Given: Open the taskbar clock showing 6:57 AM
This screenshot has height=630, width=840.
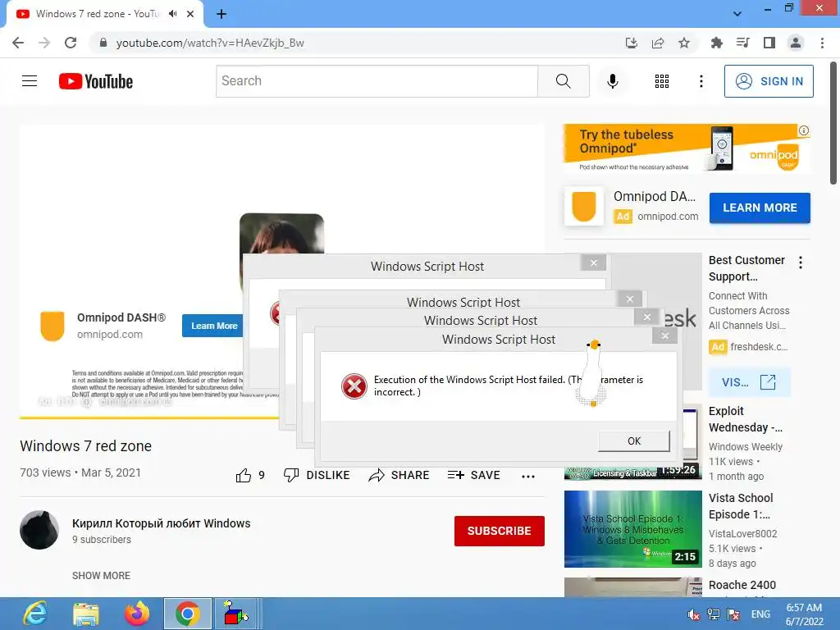Looking at the screenshot, I should [x=804, y=614].
